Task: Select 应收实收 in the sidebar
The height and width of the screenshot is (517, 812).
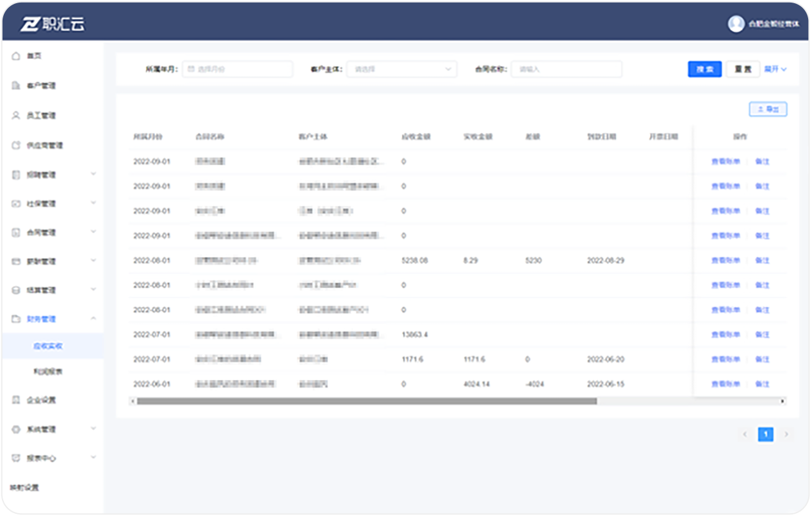Action: click(x=48, y=346)
